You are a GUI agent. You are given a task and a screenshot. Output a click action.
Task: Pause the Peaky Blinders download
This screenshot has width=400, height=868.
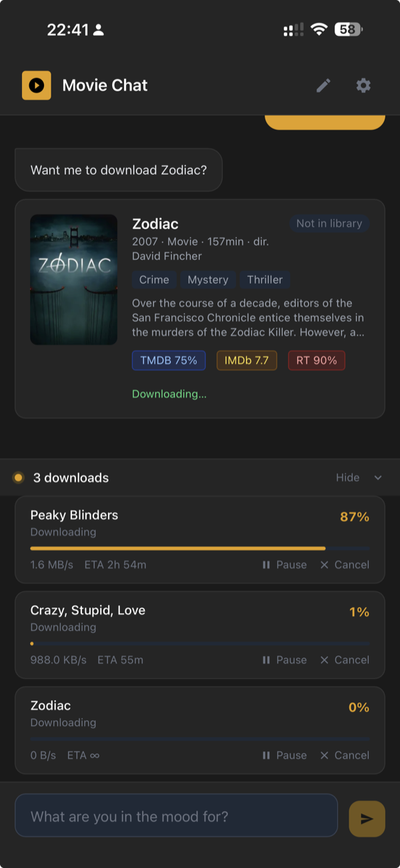point(285,564)
